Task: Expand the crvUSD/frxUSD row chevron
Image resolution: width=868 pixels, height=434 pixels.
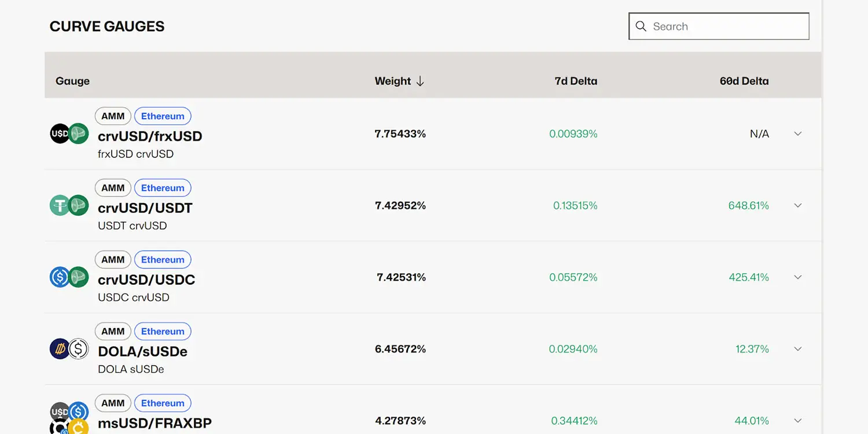Action: 798,134
